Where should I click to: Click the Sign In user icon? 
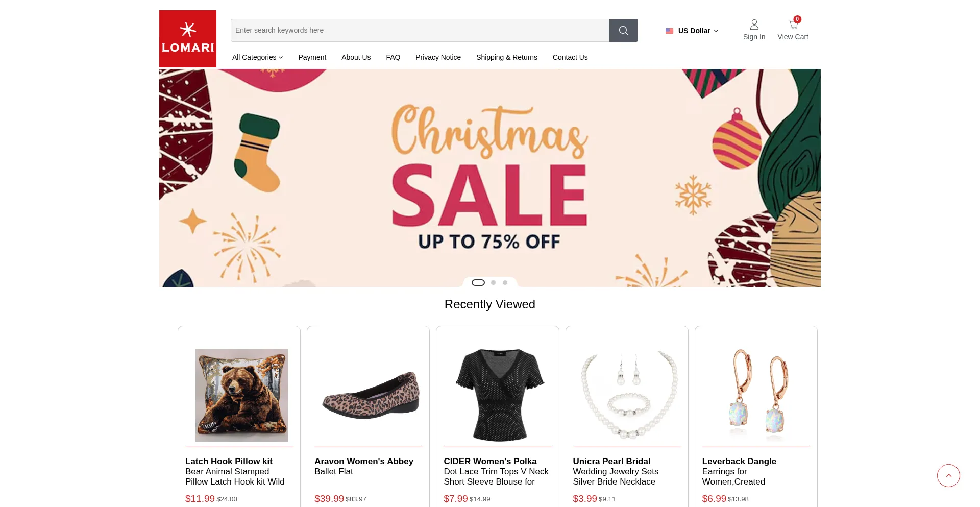point(754,25)
